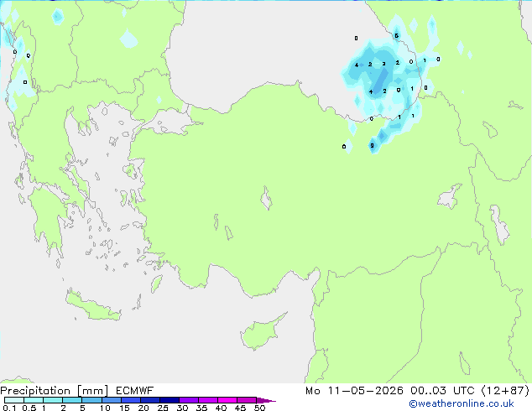This screenshot has width=532, height=411.
Task: Click the "ECMWF" model label
Action: point(135,391)
